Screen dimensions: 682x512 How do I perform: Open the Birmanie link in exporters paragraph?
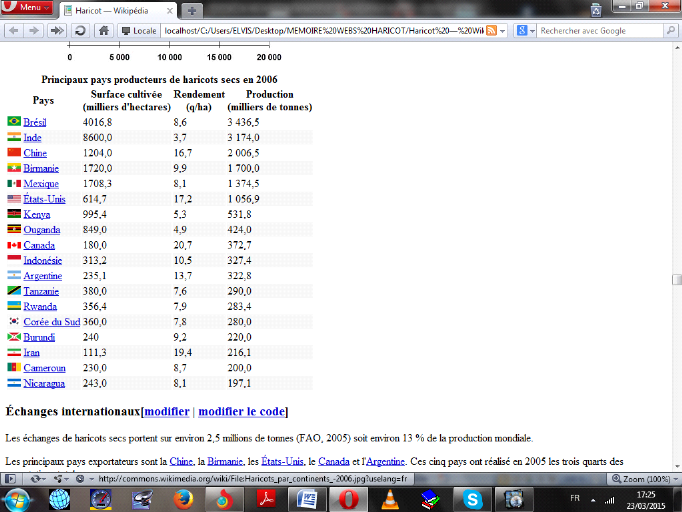click(225, 462)
